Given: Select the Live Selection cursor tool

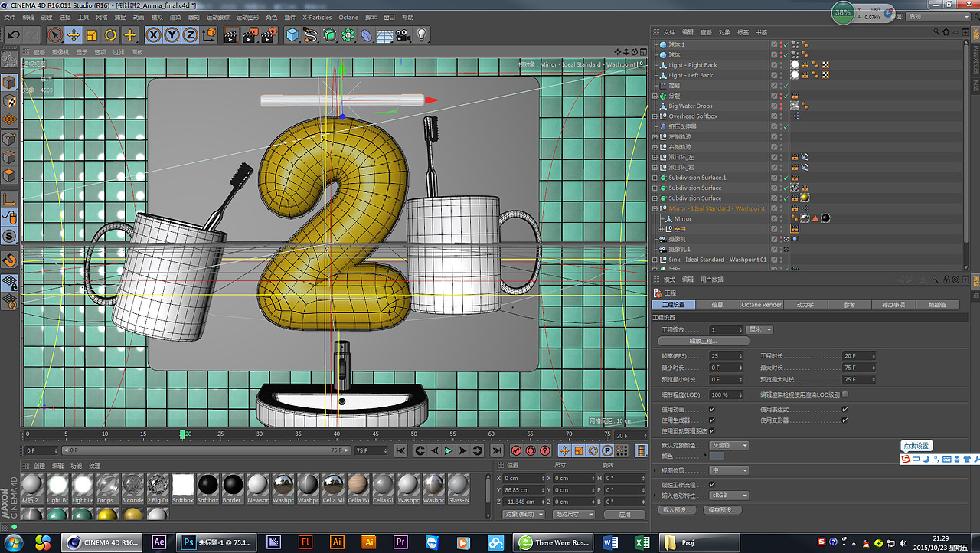Looking at the screenshot, I should point(55,34).
